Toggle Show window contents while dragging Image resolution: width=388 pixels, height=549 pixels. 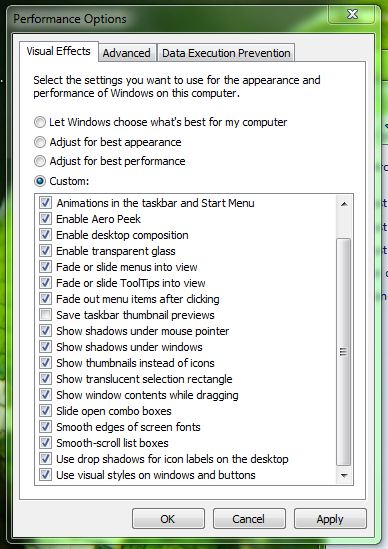point(45,395)
